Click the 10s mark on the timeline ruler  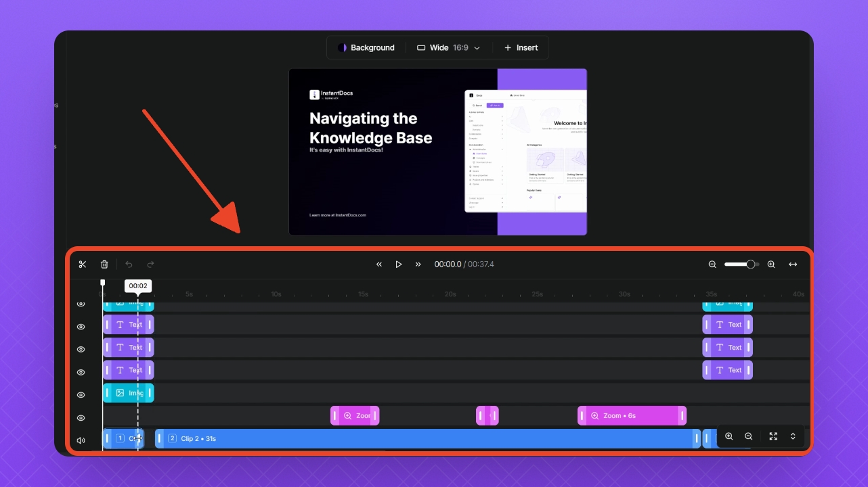[276, 294]
